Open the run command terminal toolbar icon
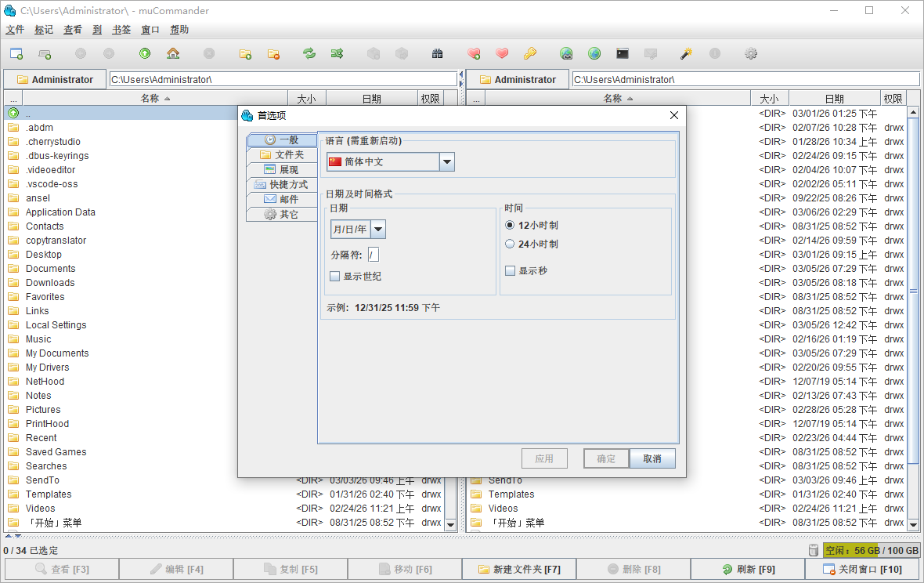924x583 pixels. pyautogui.click(x=623, y=53)
